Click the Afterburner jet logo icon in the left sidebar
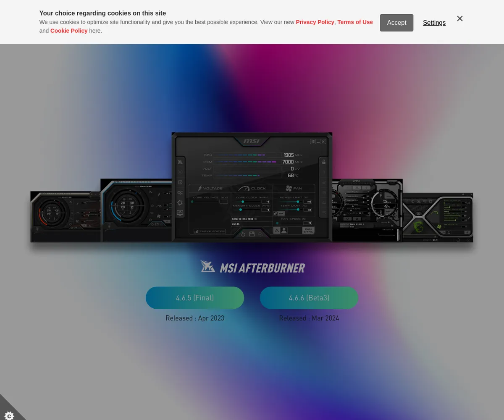This screenshot has height=420, width=504. (x=180, y=162)
